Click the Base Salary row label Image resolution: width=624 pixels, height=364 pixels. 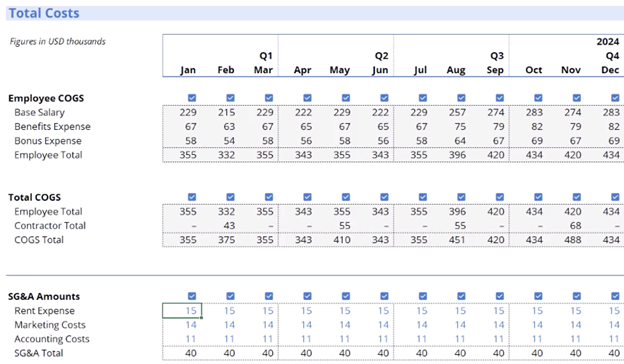[39, 113]
